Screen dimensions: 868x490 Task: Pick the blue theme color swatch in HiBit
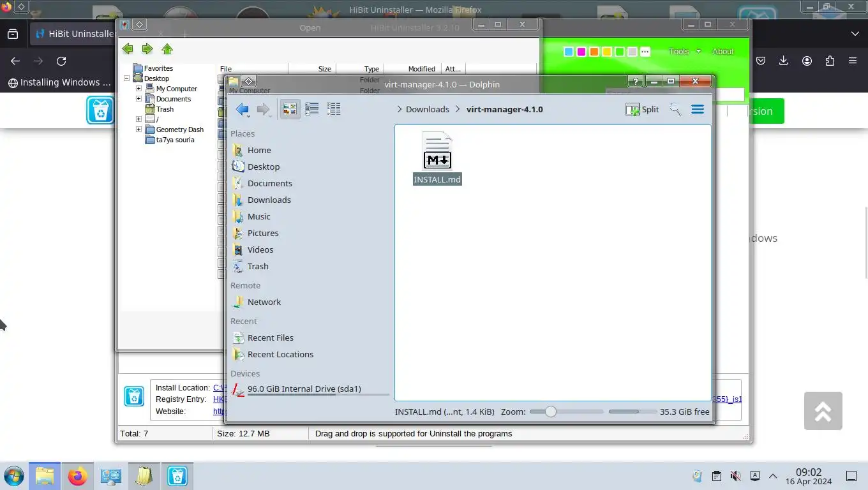569,52
